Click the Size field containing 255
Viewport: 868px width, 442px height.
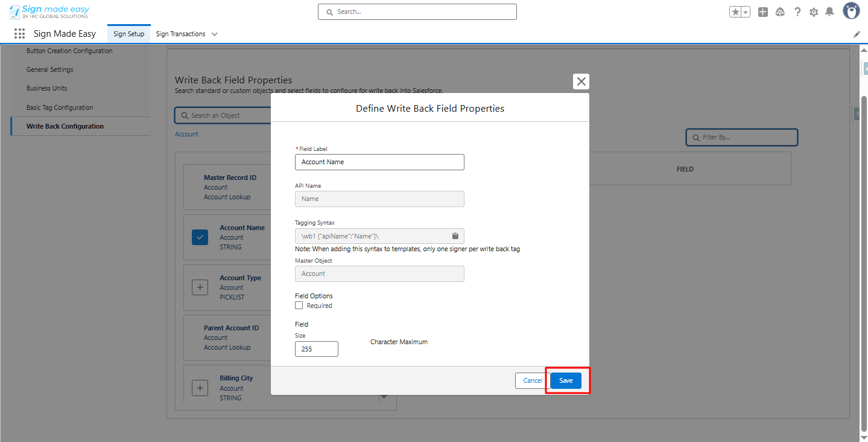click(317, 349)
